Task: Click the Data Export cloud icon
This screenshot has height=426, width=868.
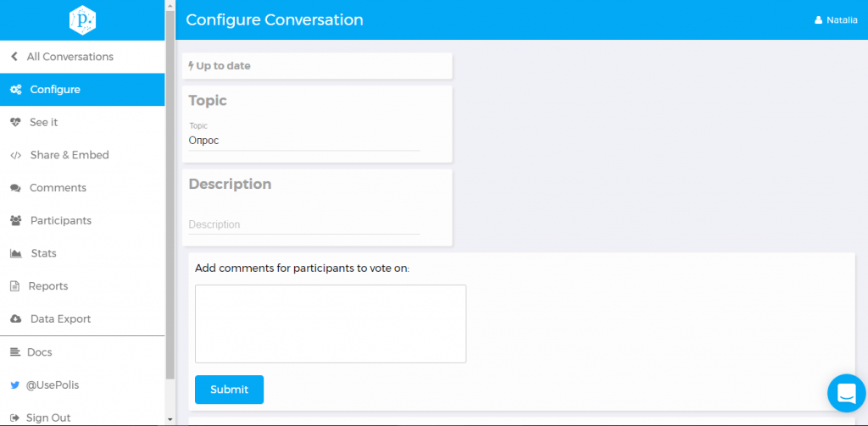Action: point(15,319)
